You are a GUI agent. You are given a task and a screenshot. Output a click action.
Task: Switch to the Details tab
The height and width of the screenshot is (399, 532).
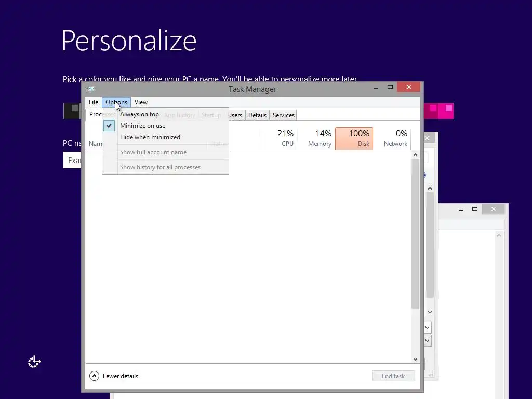257,115
